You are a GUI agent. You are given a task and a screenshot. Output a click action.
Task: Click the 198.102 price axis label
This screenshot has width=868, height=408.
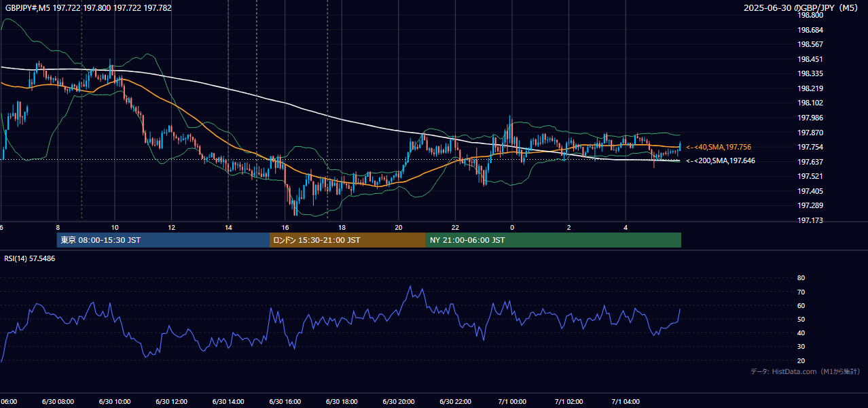point(810,103)
